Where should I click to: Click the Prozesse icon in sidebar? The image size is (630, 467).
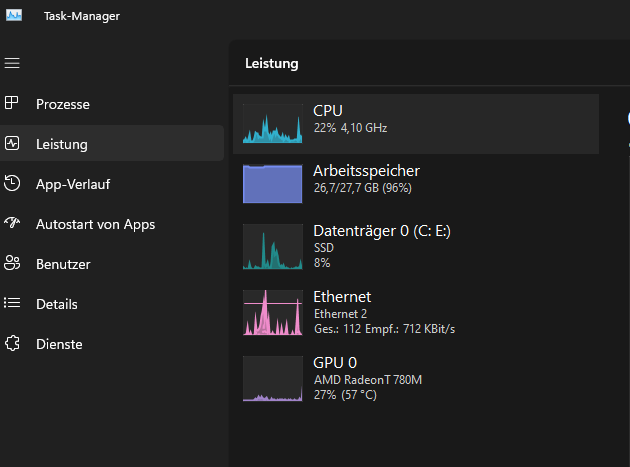pos(12,103)
